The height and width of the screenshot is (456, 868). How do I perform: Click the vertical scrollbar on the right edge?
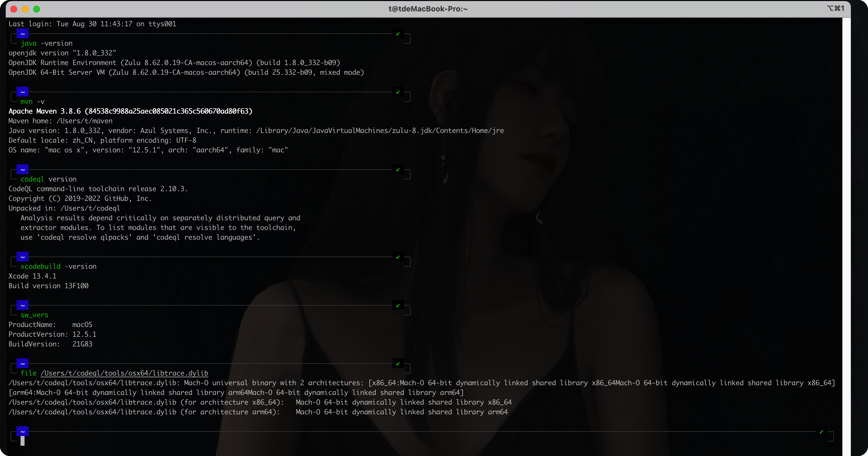pos(846,237)
